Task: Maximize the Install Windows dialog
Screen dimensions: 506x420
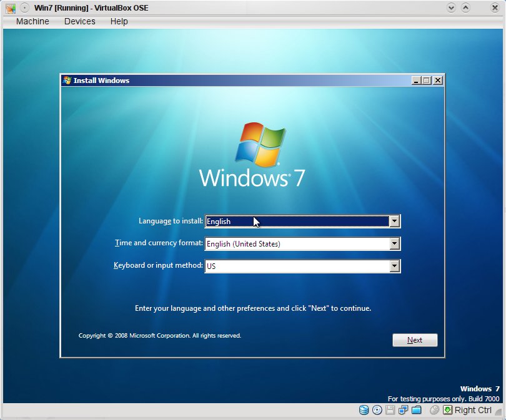Action: (x=426, y=81)
